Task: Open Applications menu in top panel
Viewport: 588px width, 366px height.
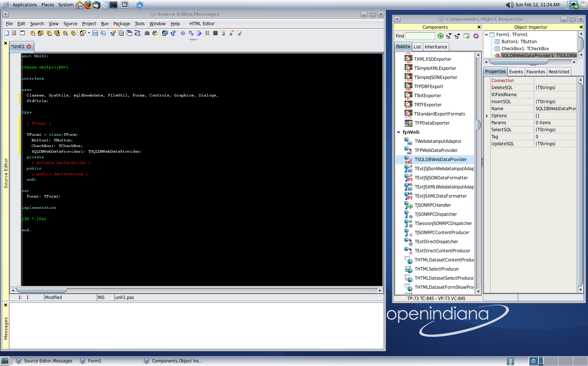Action: [25, 5]
